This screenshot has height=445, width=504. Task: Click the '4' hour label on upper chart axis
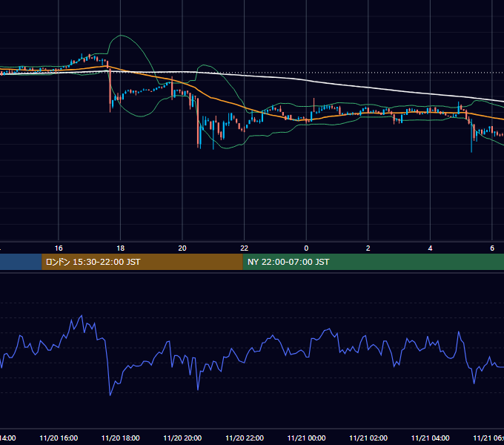point(430,248)
